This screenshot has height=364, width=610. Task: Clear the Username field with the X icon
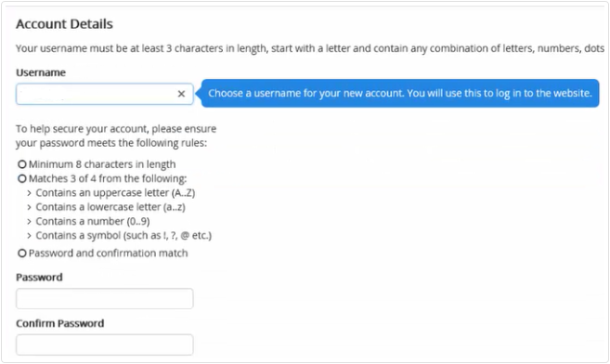pyautogui.click(x=181, y=94)
